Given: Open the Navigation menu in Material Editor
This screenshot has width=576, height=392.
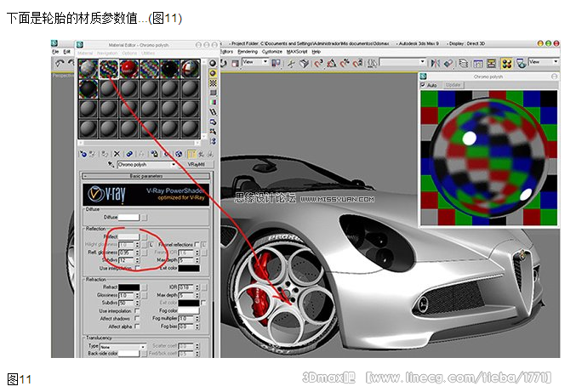Looking at the screenshot, I should [x=107, y=54].
